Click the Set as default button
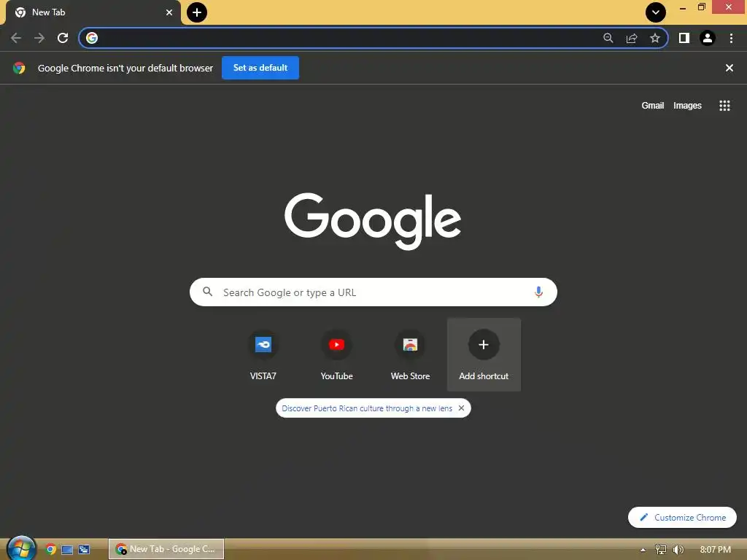747x560 pixels. coord(260,68)
